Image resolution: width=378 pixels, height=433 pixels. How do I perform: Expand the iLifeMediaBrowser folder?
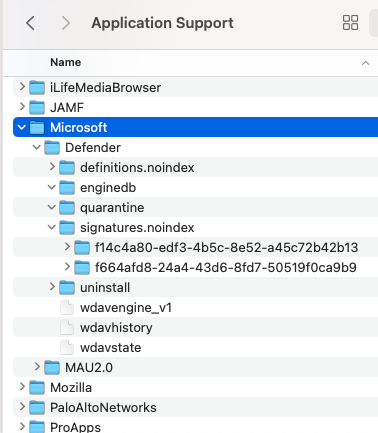click(22, 87)
